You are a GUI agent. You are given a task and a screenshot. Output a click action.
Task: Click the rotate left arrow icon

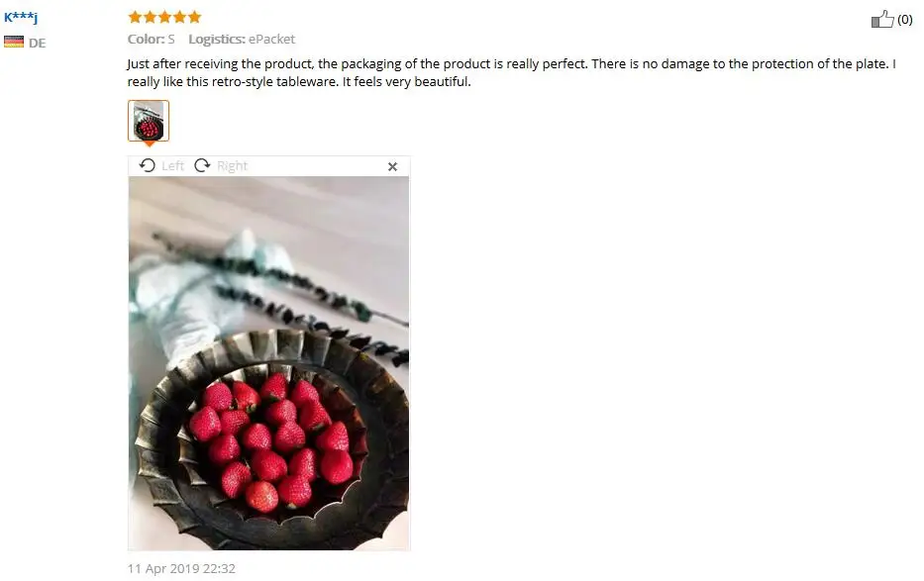148,166
